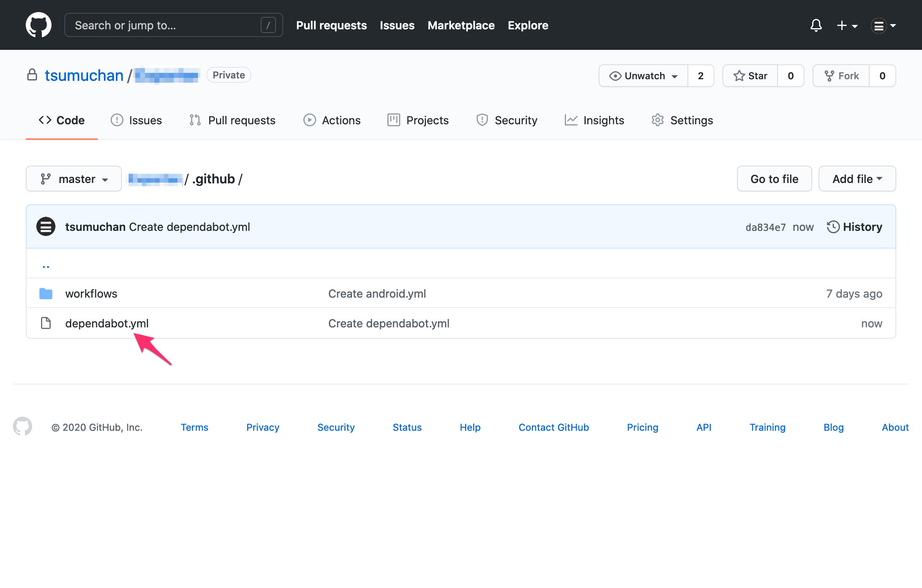922x588 pixels.
Task: Open global Pull requests in top bar
Action: [331, 25]
